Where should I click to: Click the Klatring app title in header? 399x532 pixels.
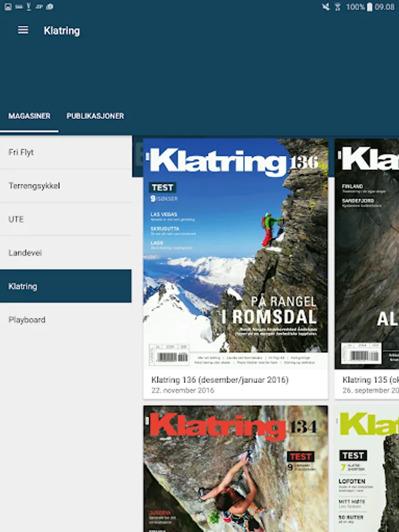(x=61, y=31)
